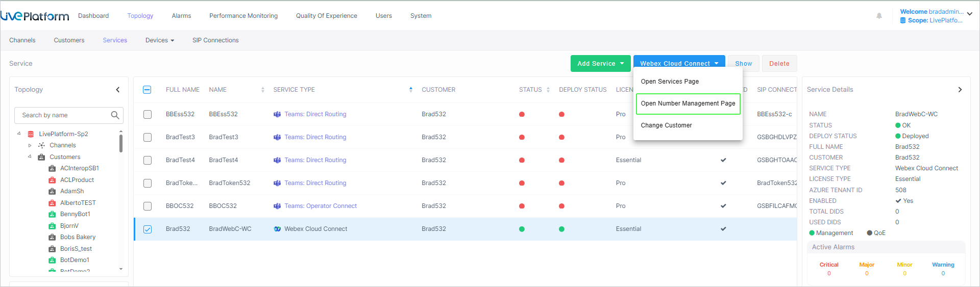Click the Show button
The image size is (980, 287).
pos(743,64)
